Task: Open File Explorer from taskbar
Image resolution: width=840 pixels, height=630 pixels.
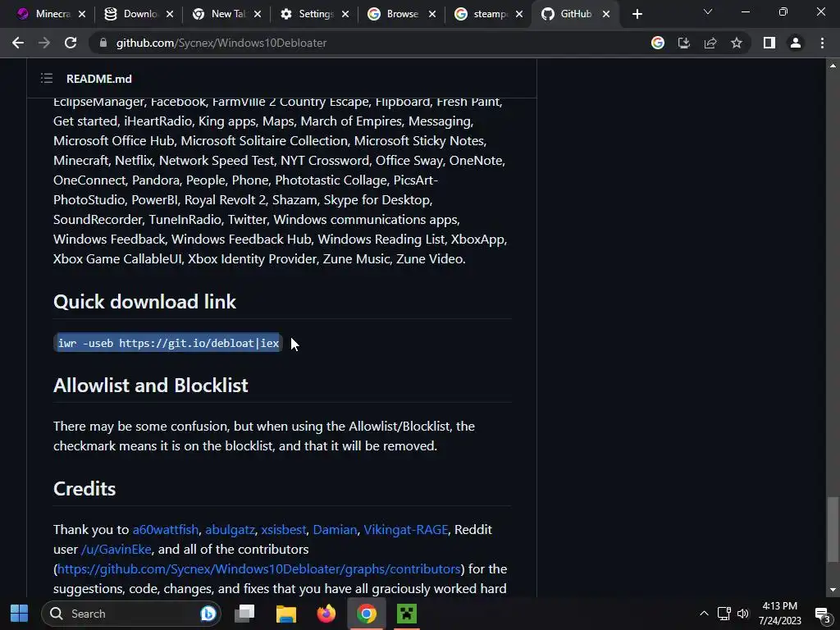Action: (x=286, y=614)
